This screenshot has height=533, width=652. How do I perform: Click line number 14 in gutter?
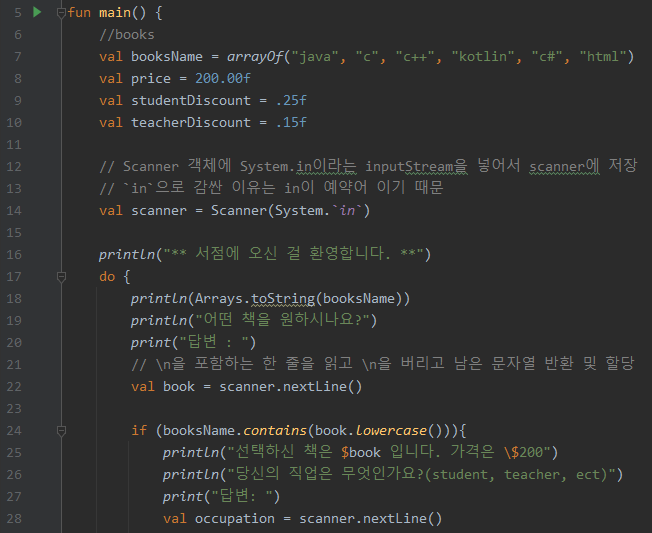pyautogui.click(x=14, y=211)
